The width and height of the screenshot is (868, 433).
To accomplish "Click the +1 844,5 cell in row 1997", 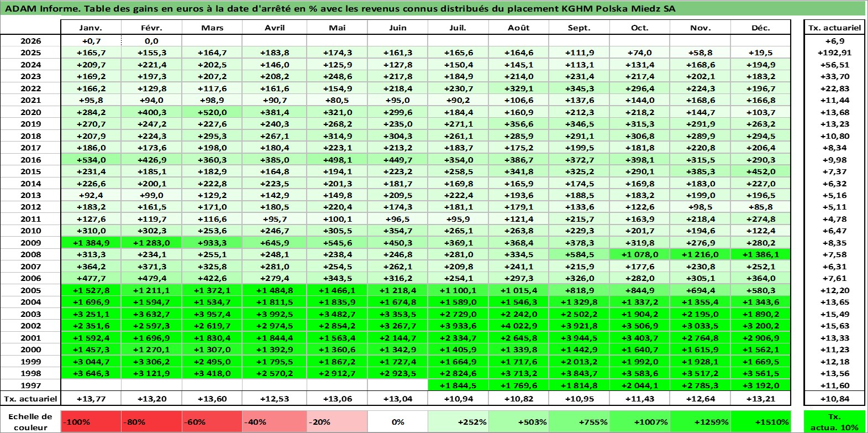I will [458, 385].
